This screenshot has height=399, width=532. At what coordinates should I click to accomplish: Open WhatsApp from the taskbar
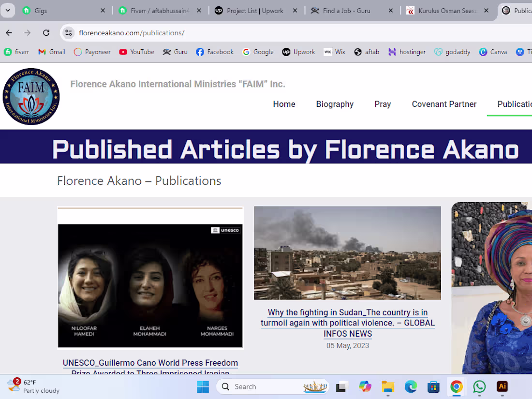479,386
